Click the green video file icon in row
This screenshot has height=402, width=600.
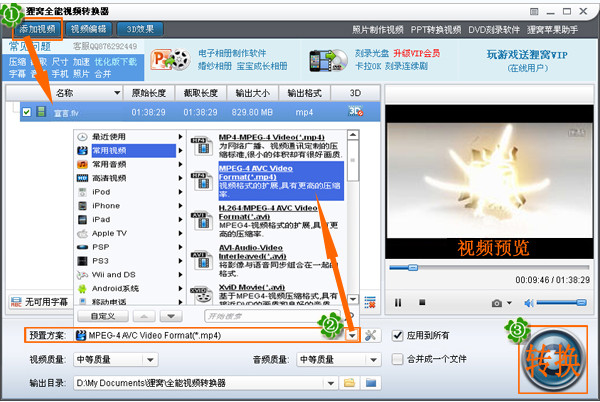(41, 111)
